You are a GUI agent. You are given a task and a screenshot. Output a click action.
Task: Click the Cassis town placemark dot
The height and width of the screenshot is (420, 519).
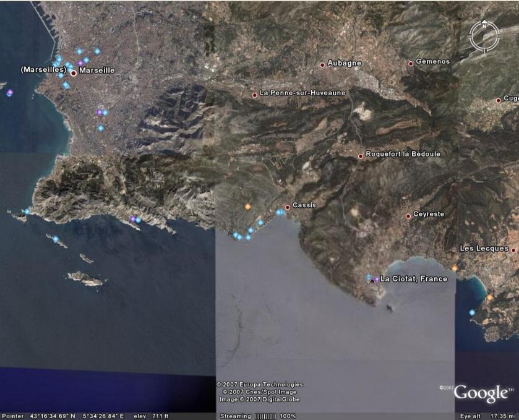(x=288, y=207)
